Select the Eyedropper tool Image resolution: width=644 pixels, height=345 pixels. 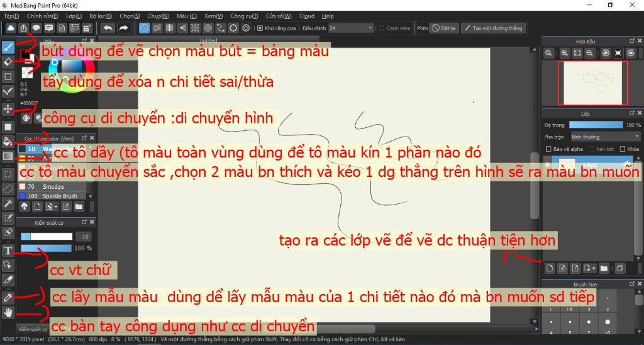click(x=8, y=297)
